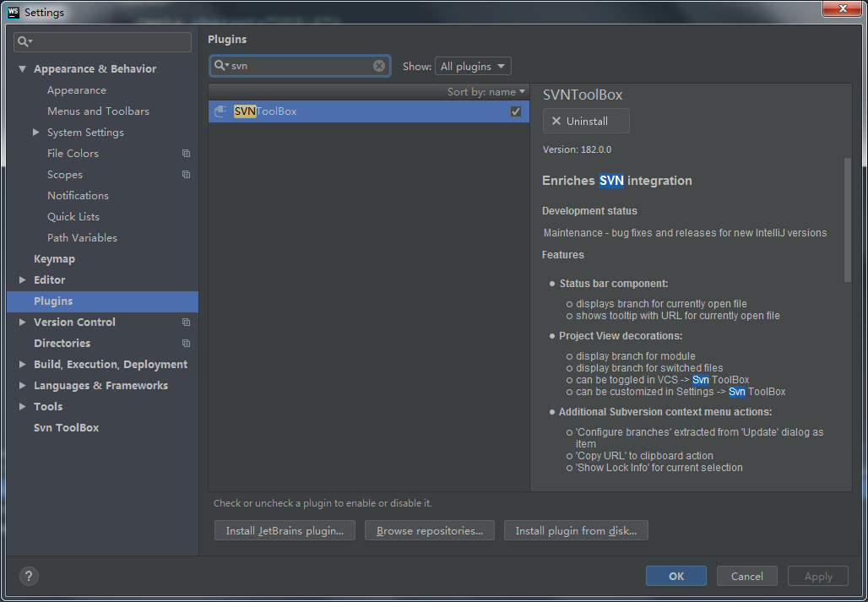Clear the svn search using the x icon
868x602 pixels.
(x=379, y=66)
